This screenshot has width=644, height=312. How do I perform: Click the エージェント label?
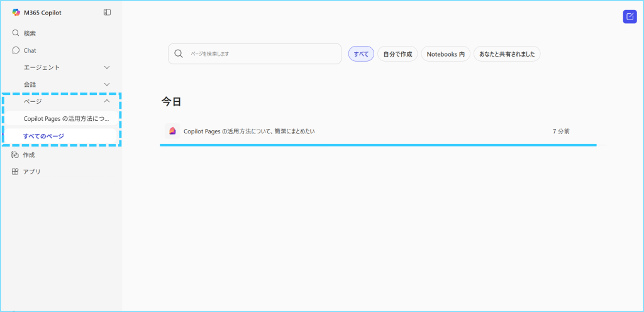42,67
